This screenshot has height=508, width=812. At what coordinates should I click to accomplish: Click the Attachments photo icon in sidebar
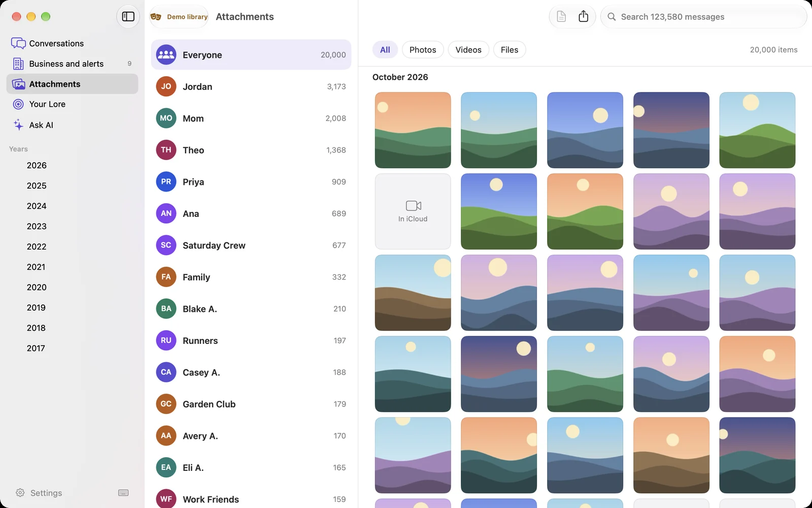pos(18,84)
